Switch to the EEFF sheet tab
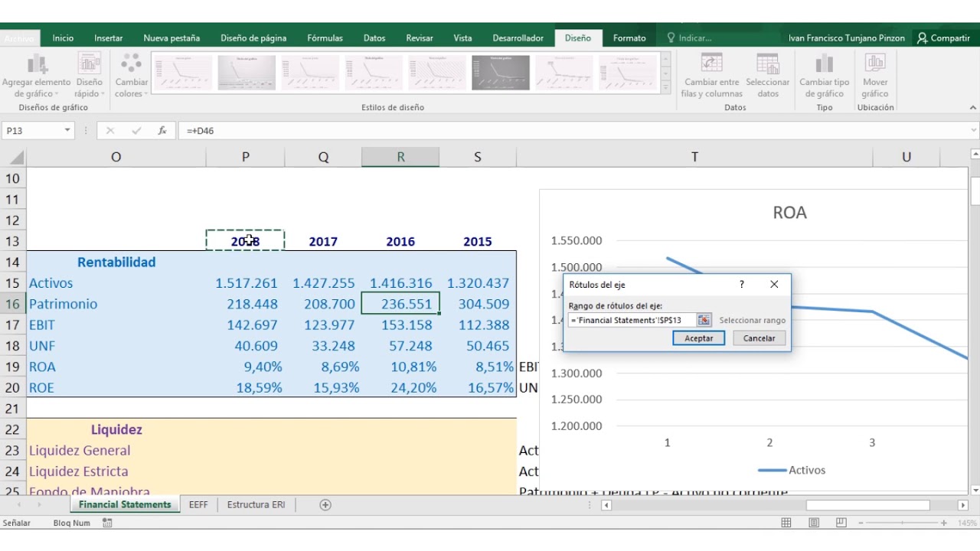The height and width of the screenshot is (551, 980). (198, 505)
